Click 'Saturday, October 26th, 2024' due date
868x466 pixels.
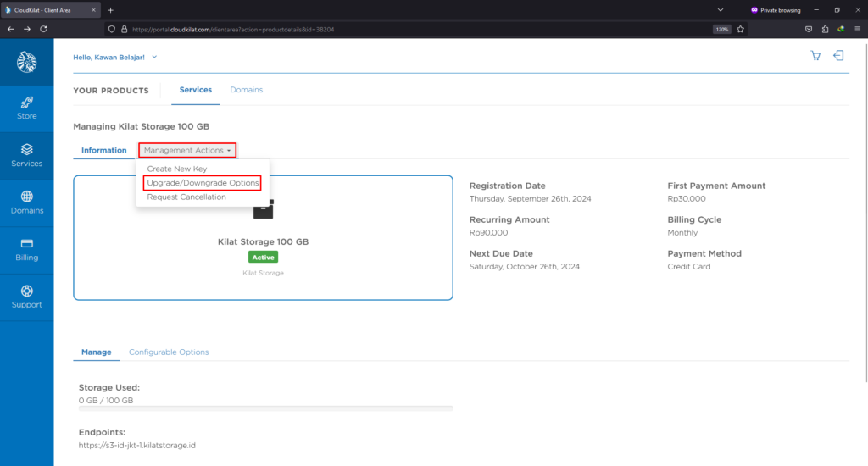(524, 266)
